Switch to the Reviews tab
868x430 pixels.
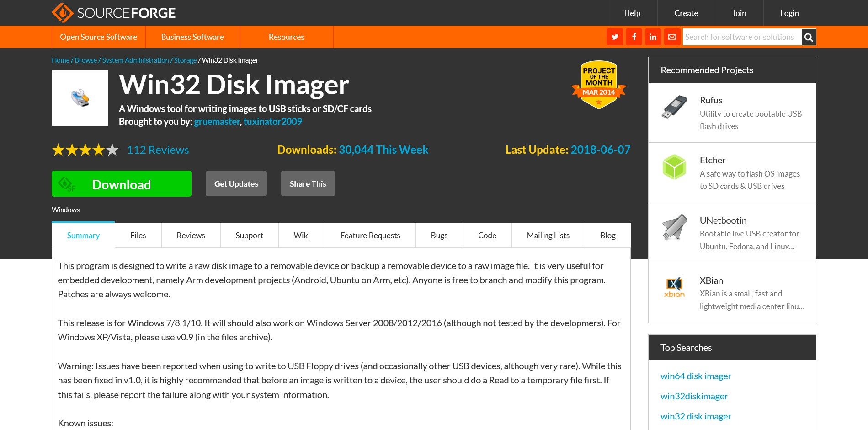point(191,235)
